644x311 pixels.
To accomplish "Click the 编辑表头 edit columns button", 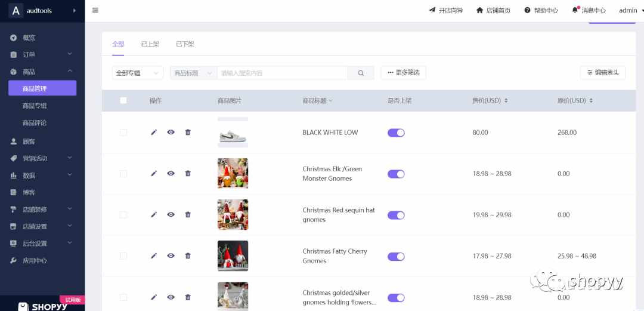I will pyautogui.click(x=602, y=72).
